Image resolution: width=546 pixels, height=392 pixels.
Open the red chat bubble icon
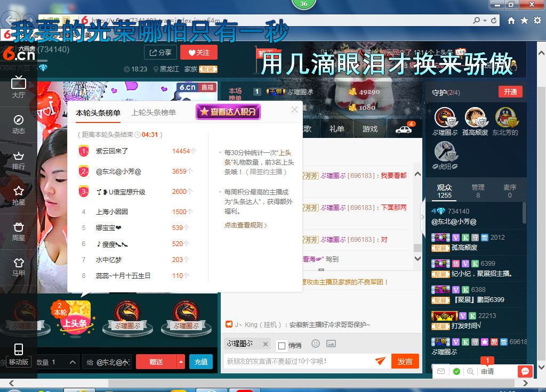[525, 371]
